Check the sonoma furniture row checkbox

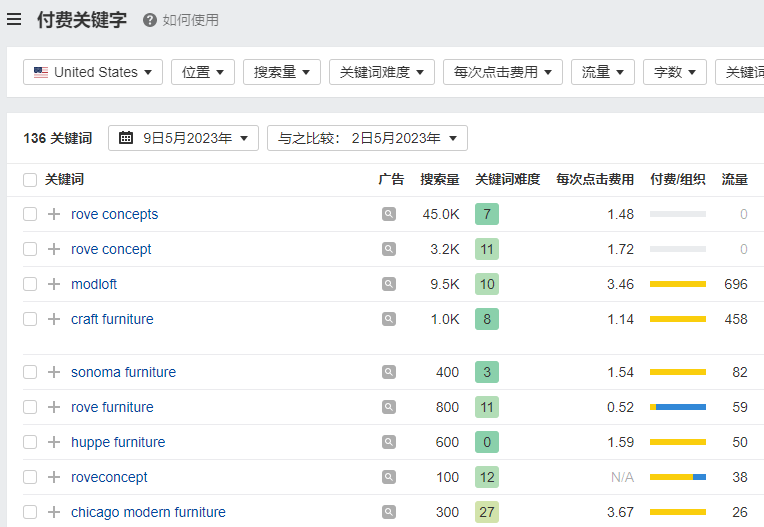(30, 372)
